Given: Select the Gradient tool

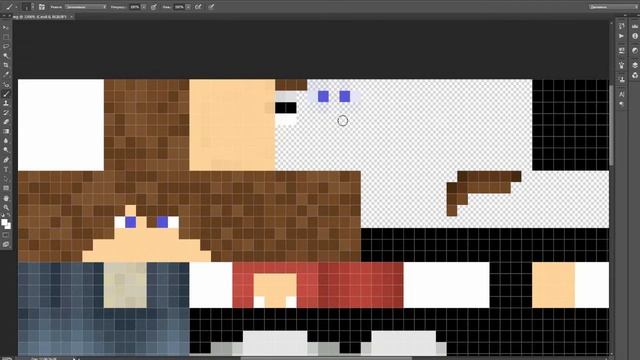Looking at the screenshot, I should click(6, 131).
